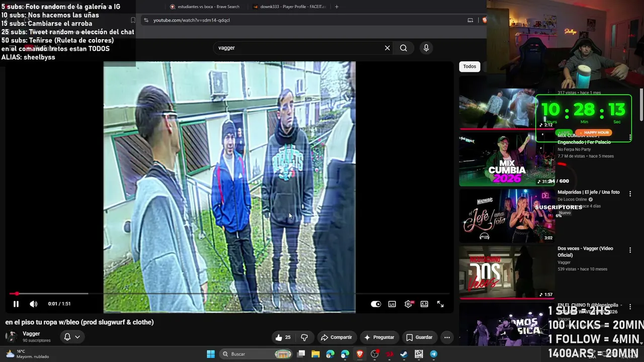
Task: Clear the search box with the X
Action: click(387, 48)
